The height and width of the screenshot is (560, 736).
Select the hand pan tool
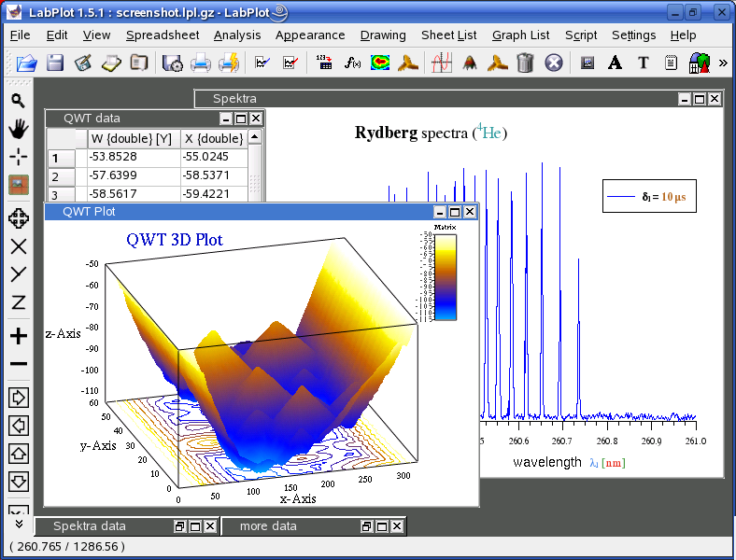18,128
